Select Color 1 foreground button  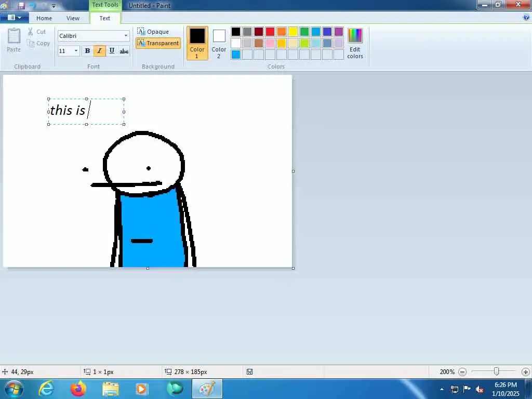(x=197, y=43)
